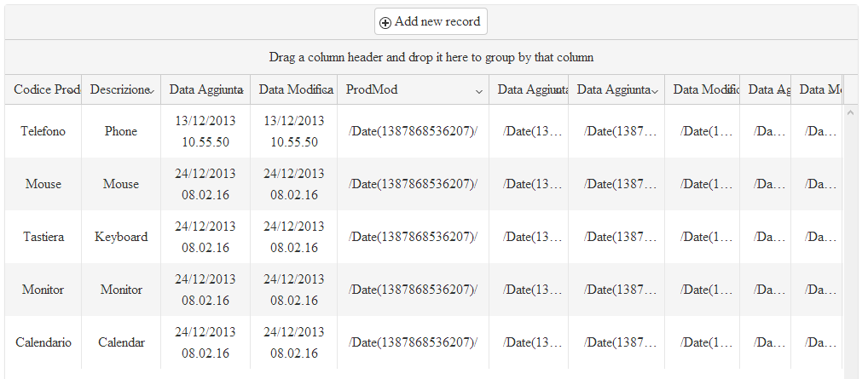Click Mouse in the Codice Prod column

tap(43, 184)
